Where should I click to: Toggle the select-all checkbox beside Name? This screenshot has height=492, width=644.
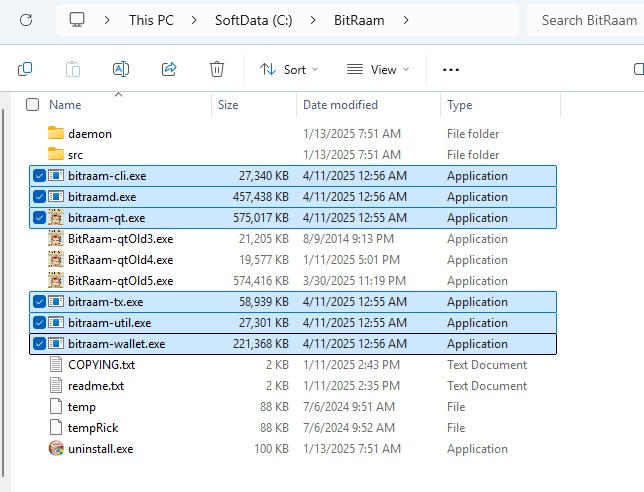click(x=32, y=105)
